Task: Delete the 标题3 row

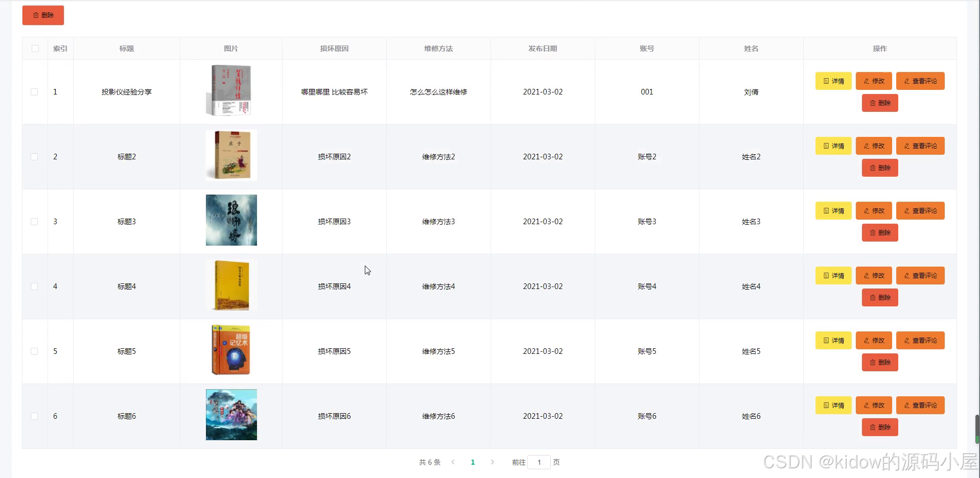Action: (x=880, y=232)
